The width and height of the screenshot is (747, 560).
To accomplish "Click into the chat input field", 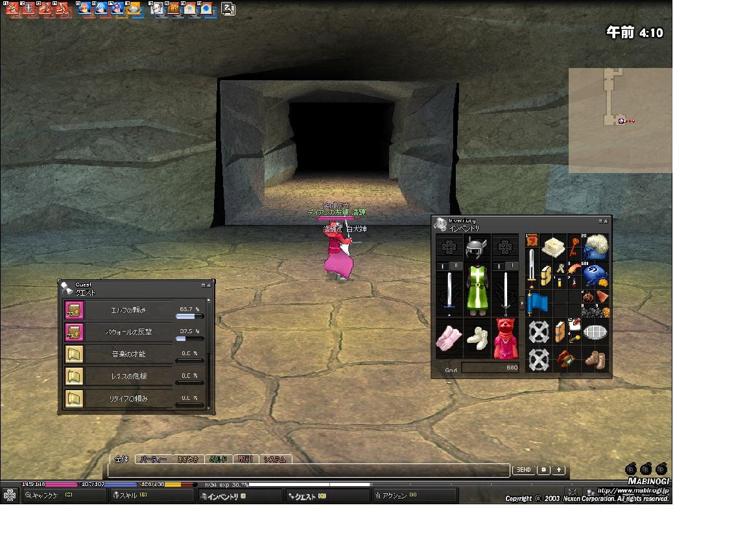I will [x=309, y=470].
